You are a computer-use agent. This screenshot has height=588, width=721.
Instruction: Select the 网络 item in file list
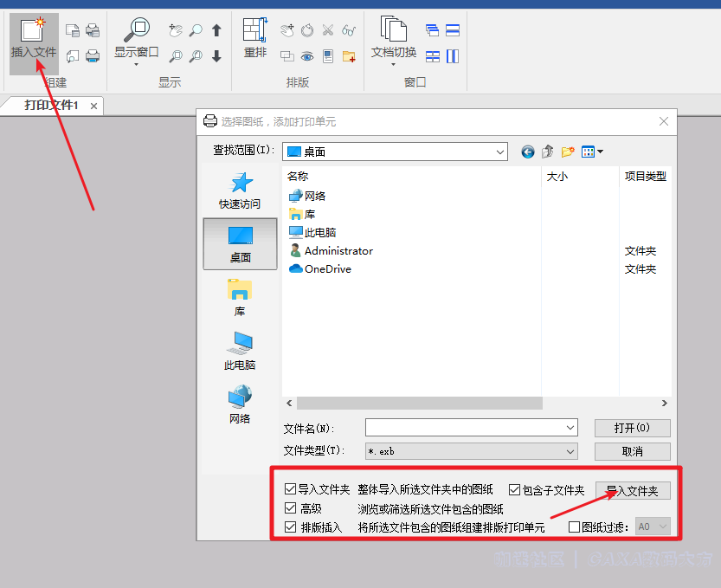click(x=307, y=196)
